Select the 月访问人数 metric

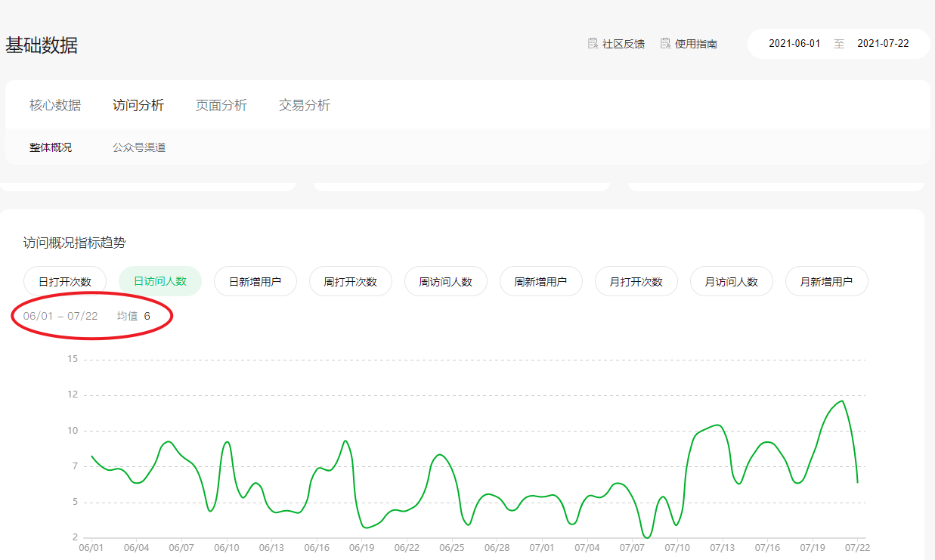pos(732,281)
